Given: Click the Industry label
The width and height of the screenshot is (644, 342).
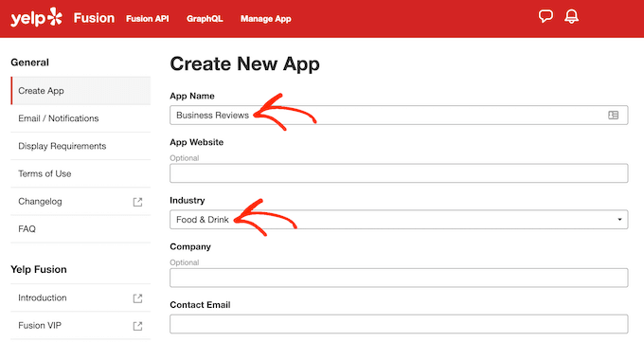Looking at the screenshot, I should (x=188, y=200).
